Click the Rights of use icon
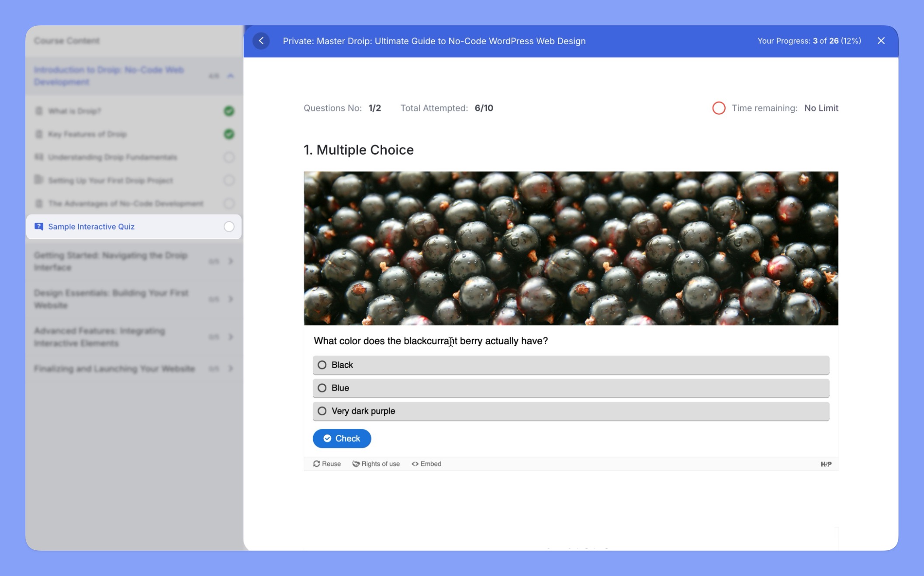 click(356, 464)
